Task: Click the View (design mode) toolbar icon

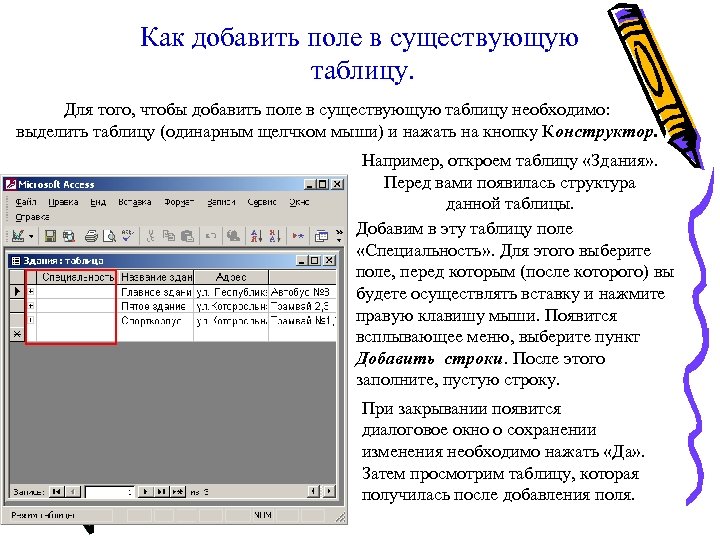Action: pyautogui.click(x=18, y=236)
